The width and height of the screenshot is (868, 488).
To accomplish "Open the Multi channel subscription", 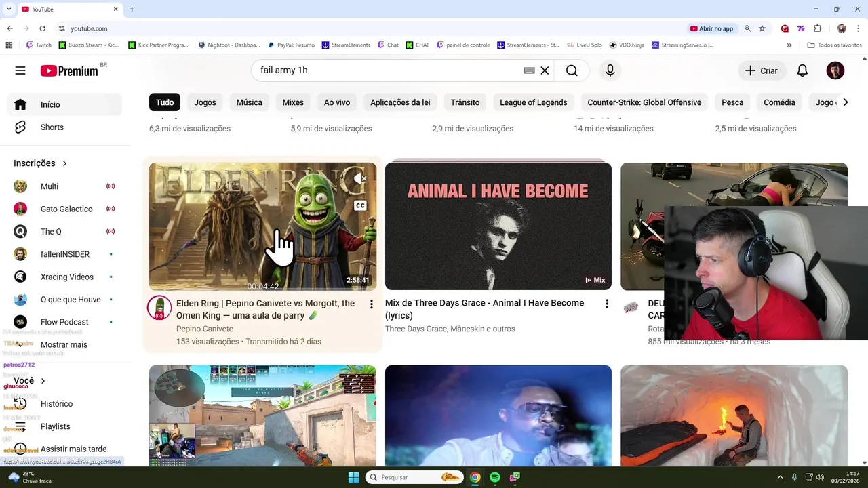I will pyautogui.click(x=64, y=186).
